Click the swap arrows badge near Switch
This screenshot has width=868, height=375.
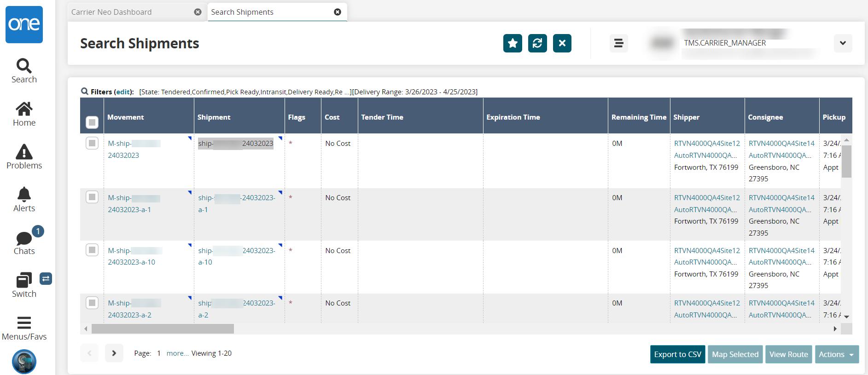[x=46, y=278]
